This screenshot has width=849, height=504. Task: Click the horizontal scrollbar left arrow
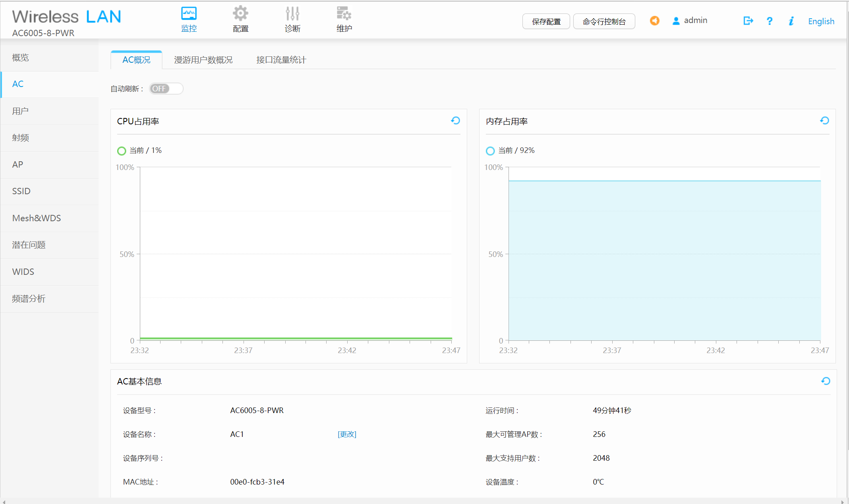4,501
